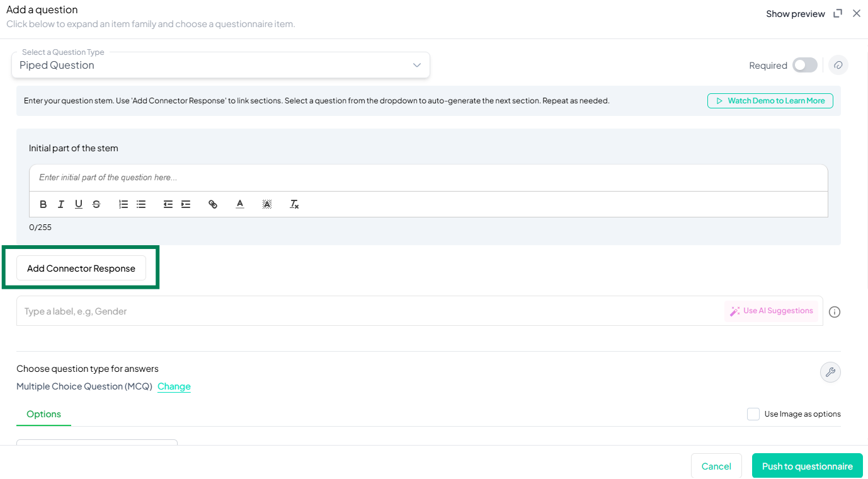Expand the Select a Question Type dropdown
Viewport: 868px width, 479px height.
220,66
